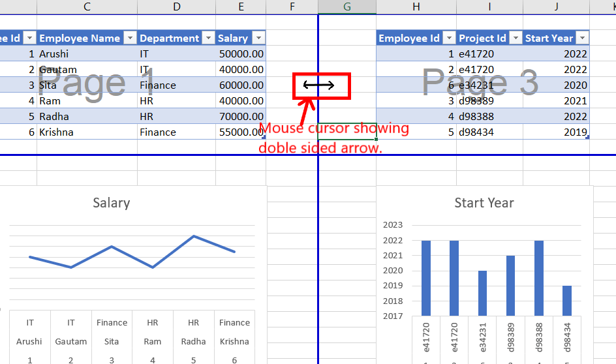
Task: Select the Salary chart title
Action: coord(111,203)
